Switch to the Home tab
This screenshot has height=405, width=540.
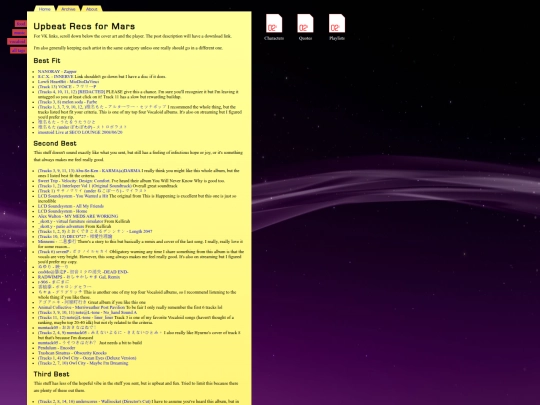tap(45, 9)
